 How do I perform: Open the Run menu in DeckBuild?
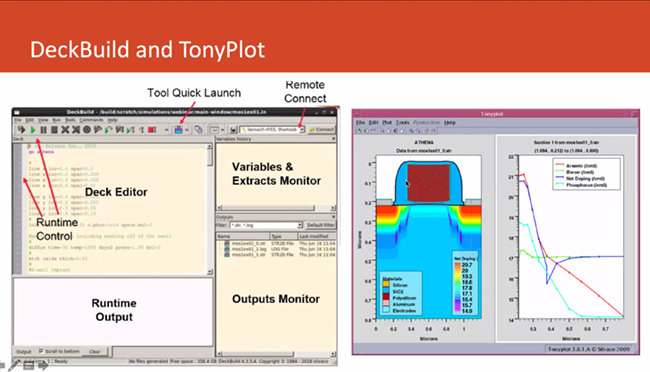point(56,120)
